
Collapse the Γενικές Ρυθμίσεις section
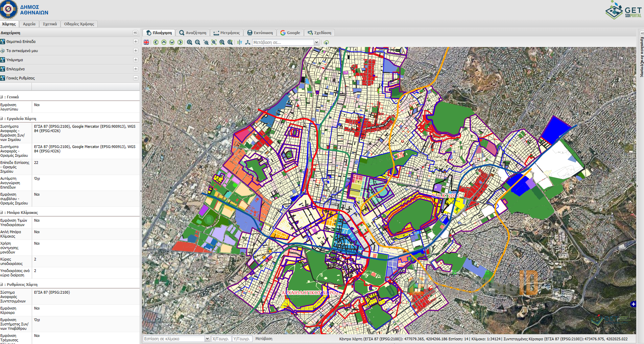tap(136, 78)
